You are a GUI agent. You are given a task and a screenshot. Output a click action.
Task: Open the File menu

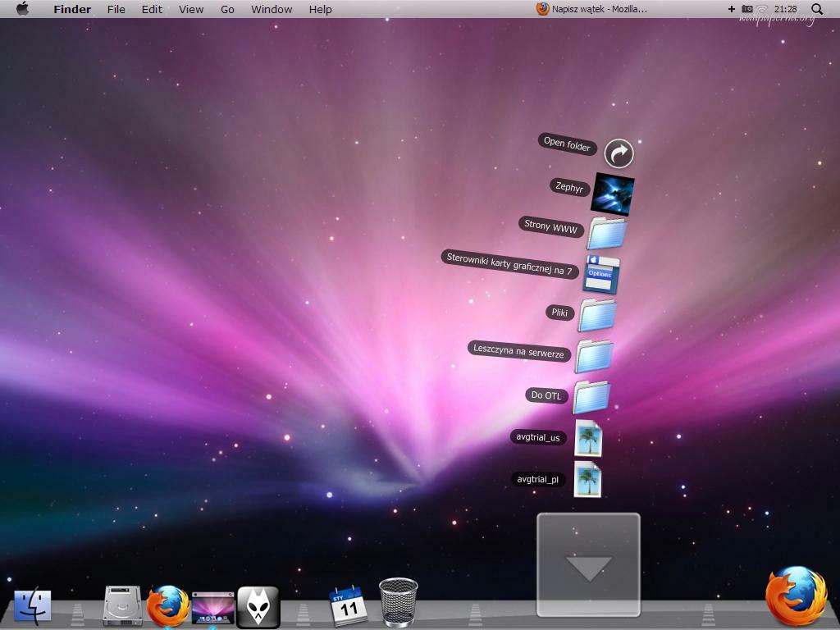pos(116,9)
